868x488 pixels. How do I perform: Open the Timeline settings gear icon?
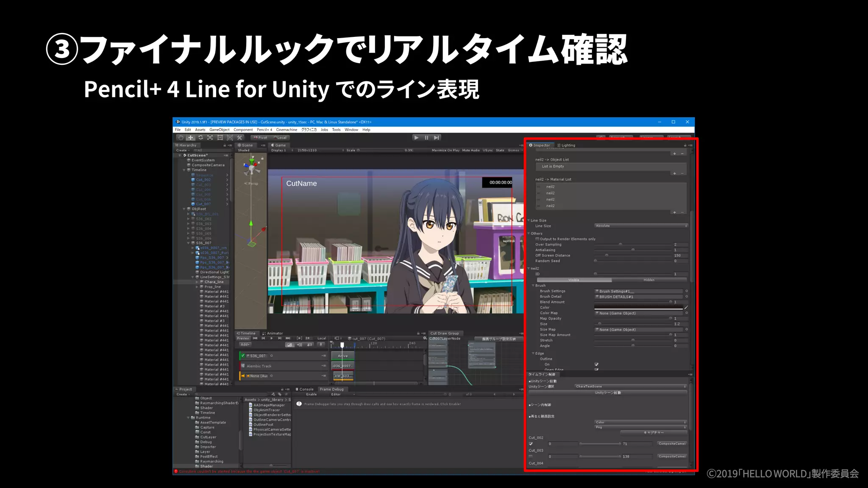click(425, 338)
